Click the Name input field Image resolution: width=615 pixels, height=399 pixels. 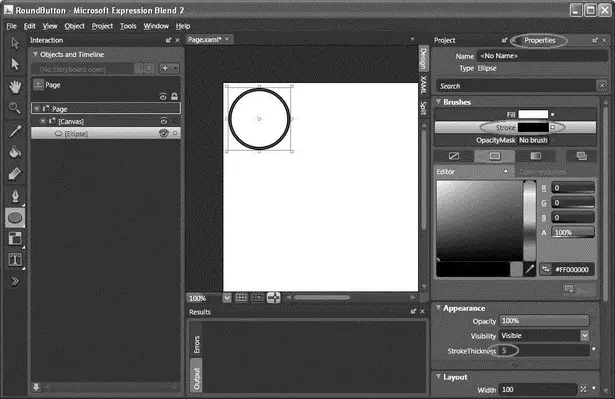tap(541, 56)
